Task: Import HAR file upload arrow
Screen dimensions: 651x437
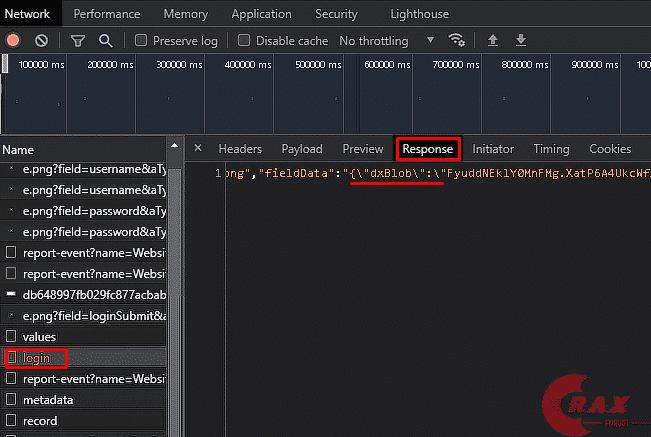Action: 493,40
